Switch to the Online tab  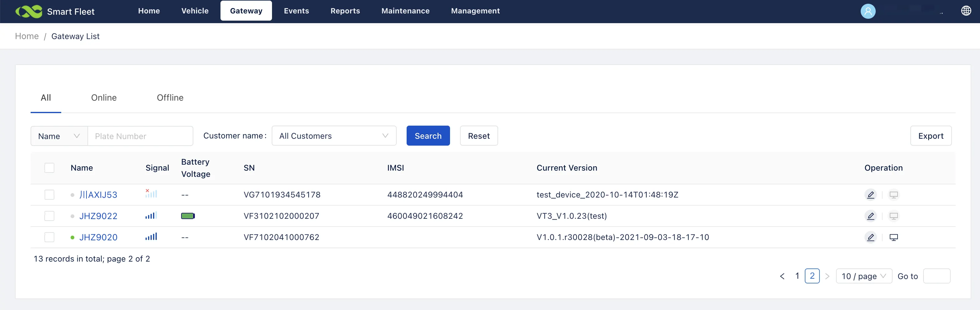(x=104, y=98)
